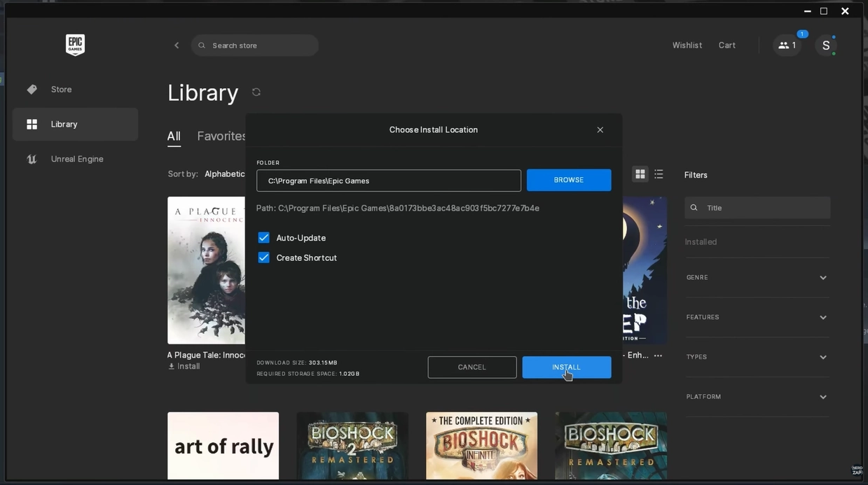Uncheck the Auto-Update checkbox

[x=264, y=238]
